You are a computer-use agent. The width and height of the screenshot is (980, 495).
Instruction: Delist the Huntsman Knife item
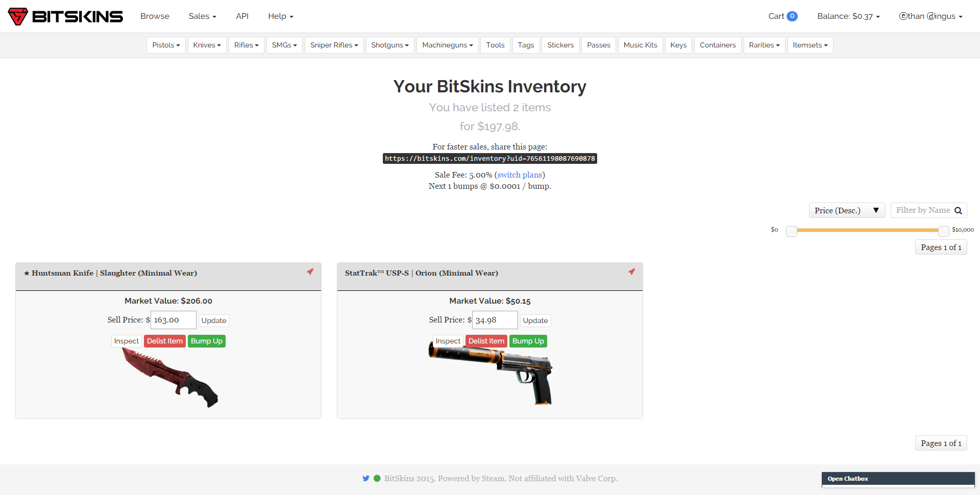click(165, 341)
